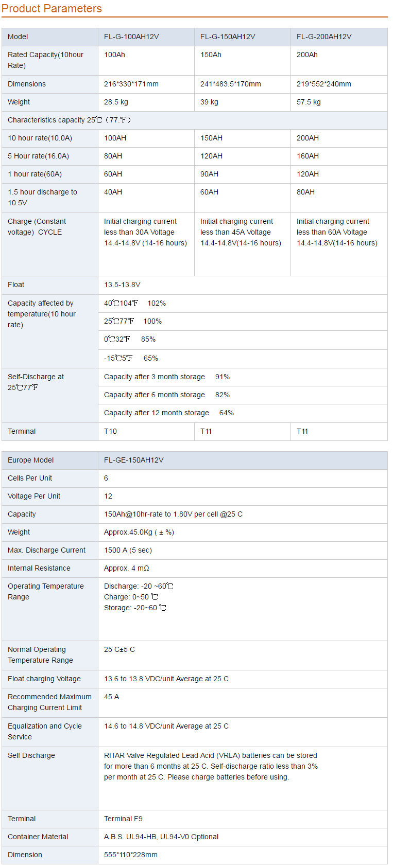Screen dimensions: 393x868
Task: Click the 216*330*171mm dimensions cell
Action: point(131,84)
